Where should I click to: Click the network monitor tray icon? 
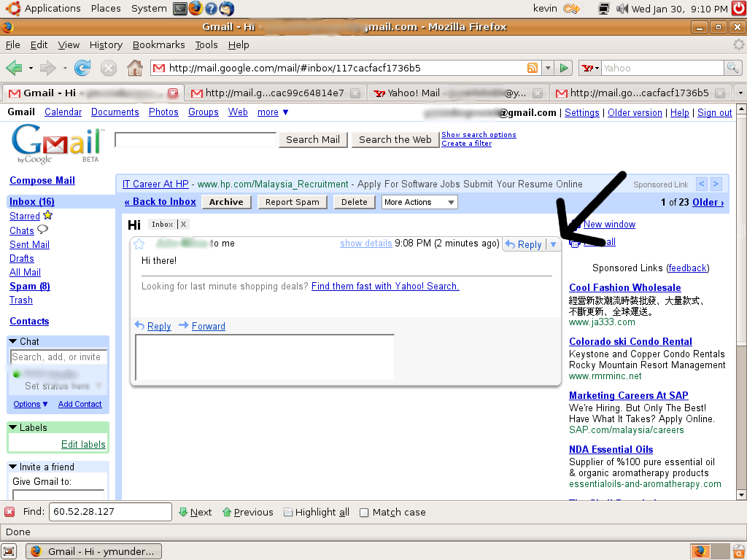point(603,9)
